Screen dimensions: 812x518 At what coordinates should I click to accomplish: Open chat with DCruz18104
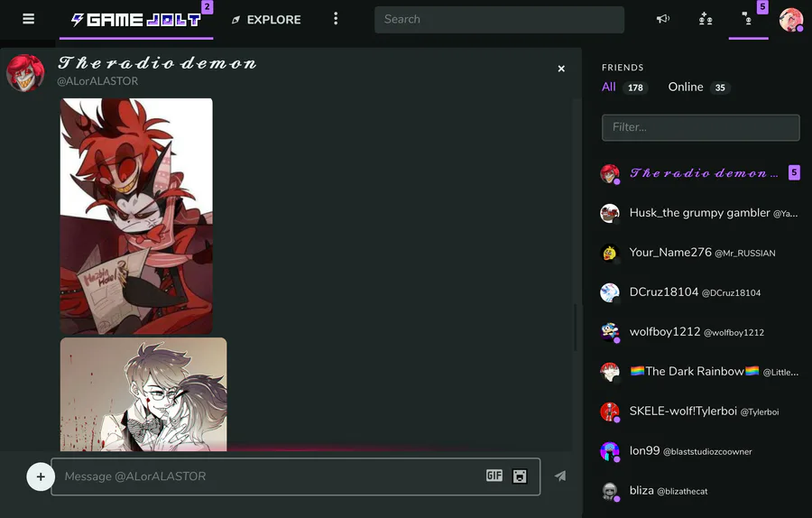click(x=699, y=292)
